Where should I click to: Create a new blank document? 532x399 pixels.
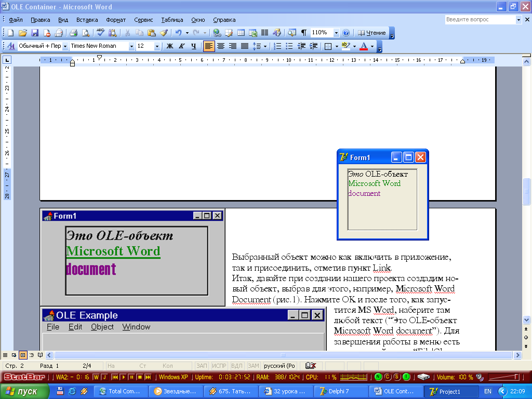pos(10,33)
